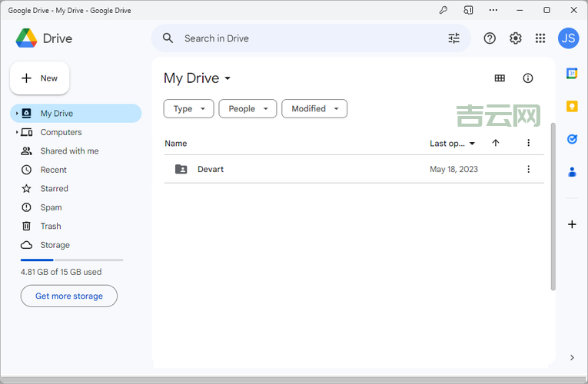Image resolution: width=588 pixels, height=384 pixels.
Task: Open the Trash section
Action: click(51, 227)
